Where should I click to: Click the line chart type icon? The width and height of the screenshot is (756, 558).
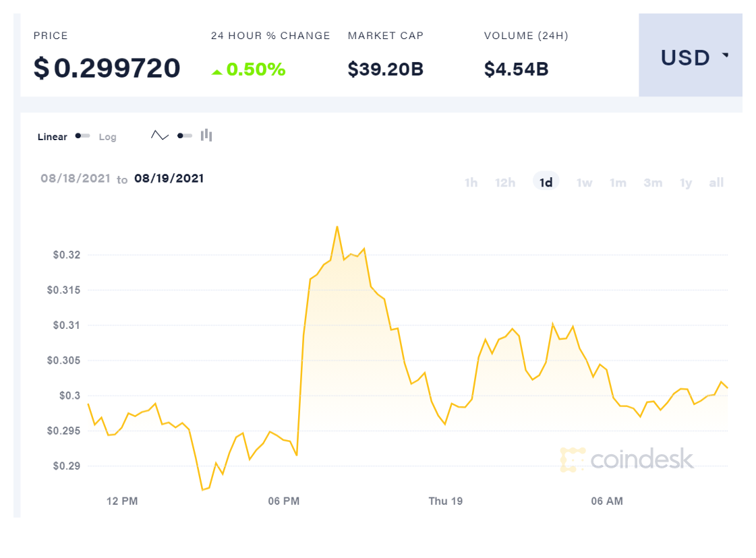160,135
